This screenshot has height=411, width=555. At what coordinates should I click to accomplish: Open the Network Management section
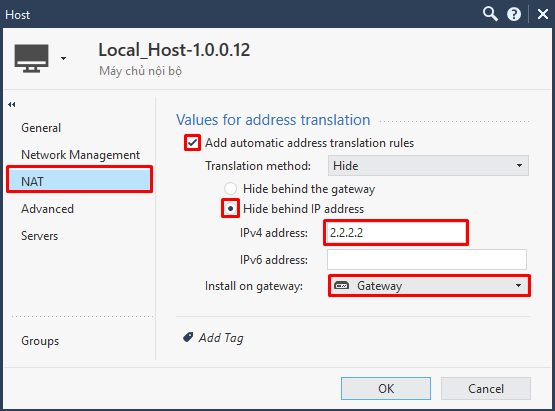80,155
